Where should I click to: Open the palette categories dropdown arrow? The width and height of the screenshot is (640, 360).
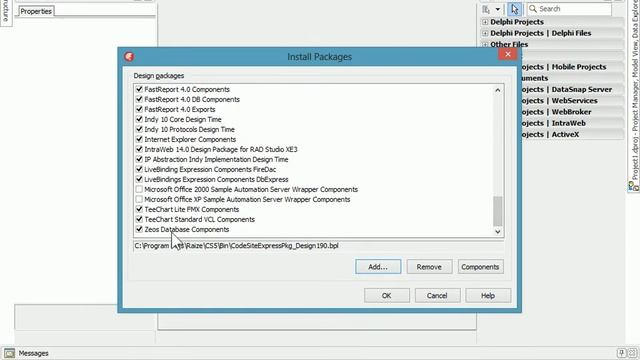click(498, 9)
